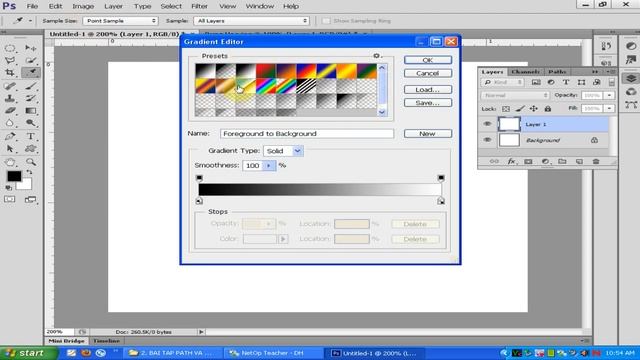Viewport: 640px width, 360px height.
Task: Open the Smoothness slider arrow
Action: tap(269, 166)
